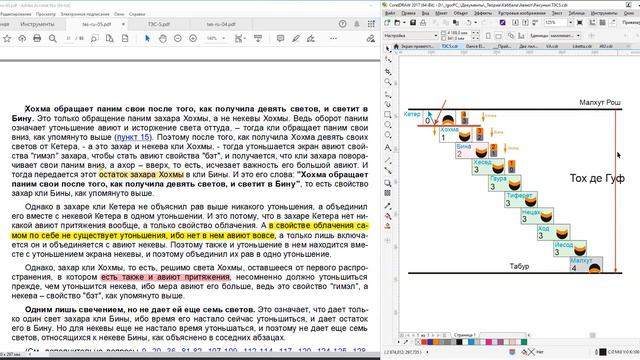
Task: Click the notifications bell in Acrobat
Action: 357,24
